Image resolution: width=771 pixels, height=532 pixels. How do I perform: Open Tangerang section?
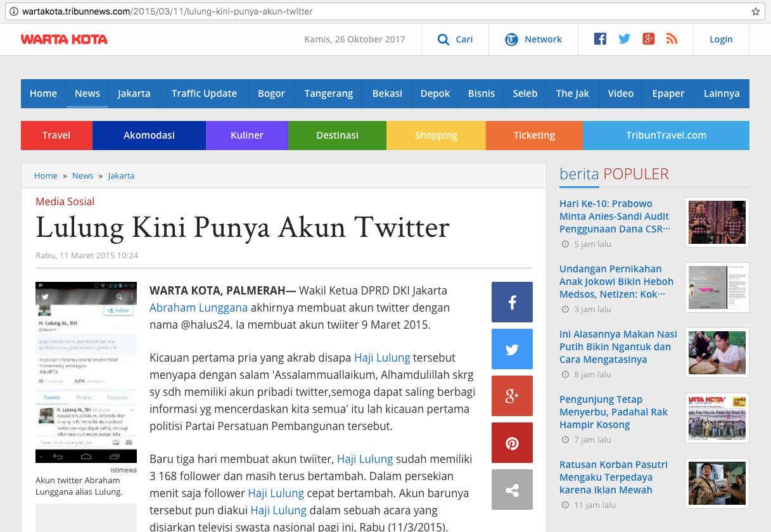pyautogui.click(x=329, y=93)
